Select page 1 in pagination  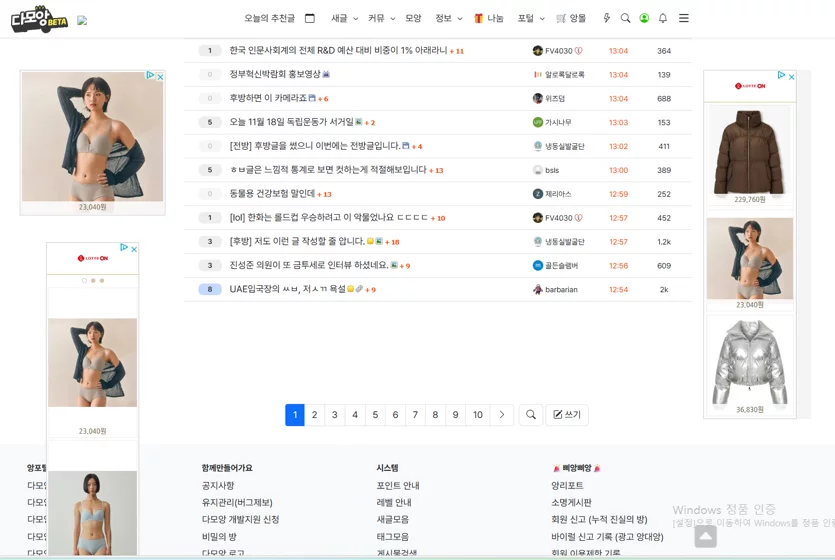[295, 415]
